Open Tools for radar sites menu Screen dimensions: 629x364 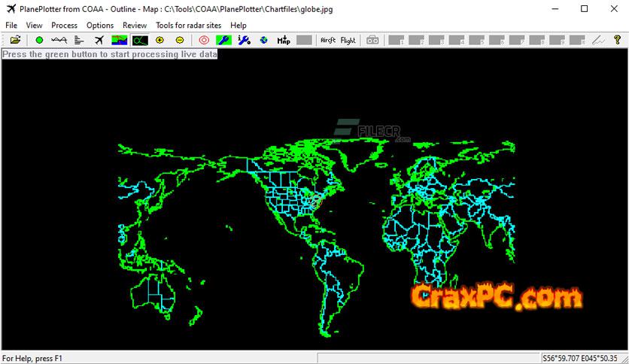(x=189, y=26)
